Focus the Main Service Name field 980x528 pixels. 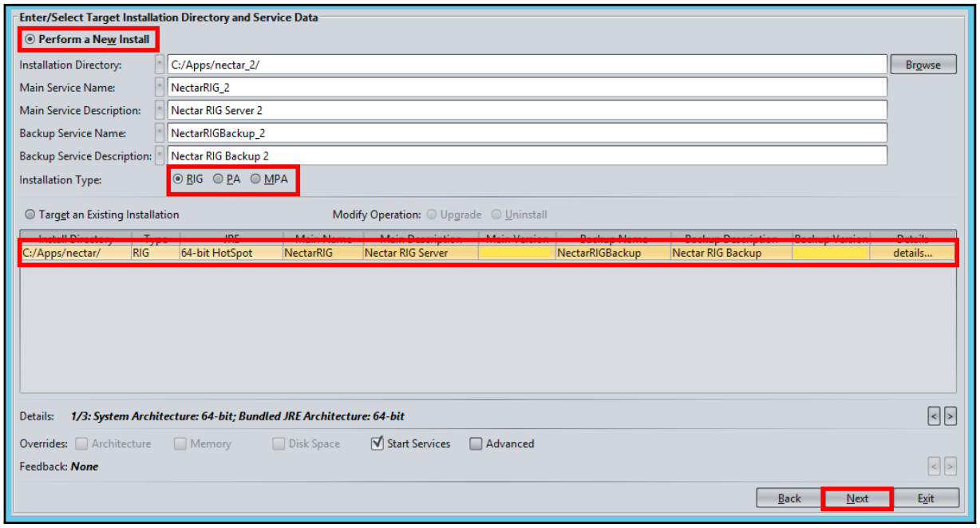(x=527, y=88)
